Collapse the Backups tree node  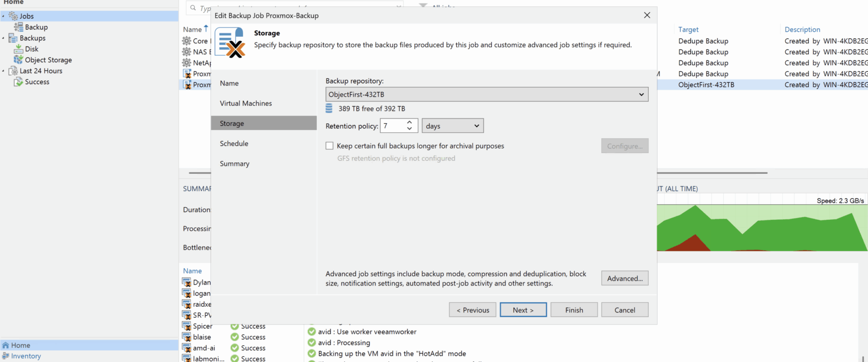click(x=3, y=38)
